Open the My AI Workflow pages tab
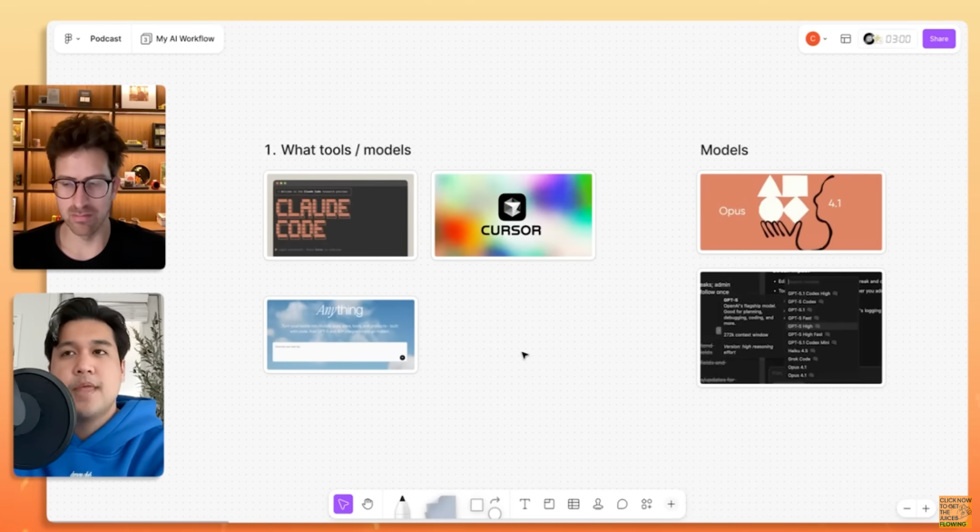This screenshot has width=980, height=532. (178, 39)
